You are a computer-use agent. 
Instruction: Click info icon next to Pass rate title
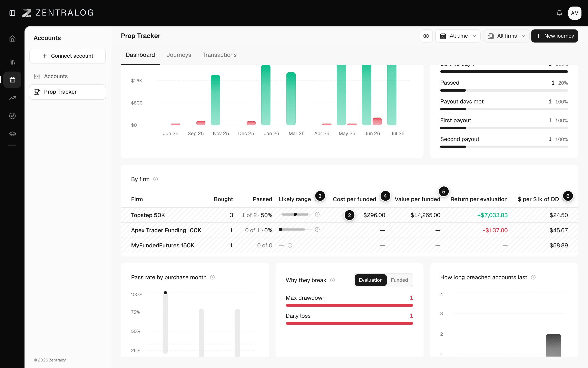(x=212, y=277)
